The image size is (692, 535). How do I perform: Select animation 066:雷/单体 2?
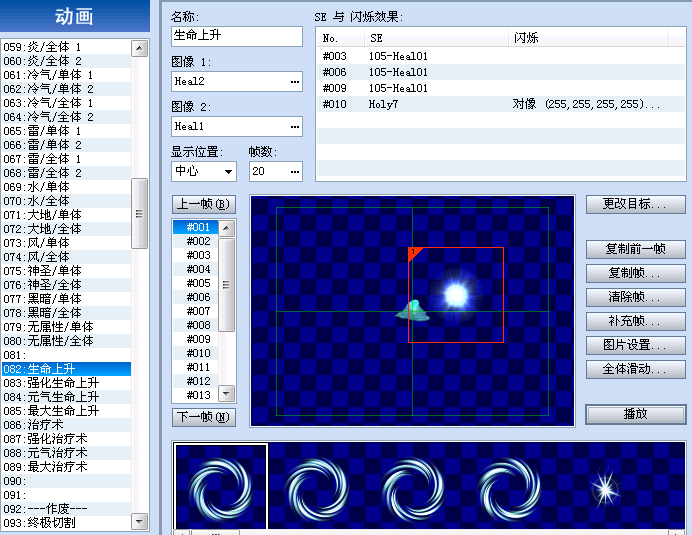click(x=66, y=145)
